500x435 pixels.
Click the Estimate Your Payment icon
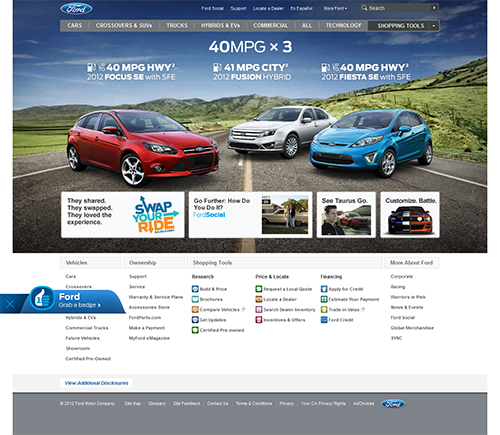point(324,299)
